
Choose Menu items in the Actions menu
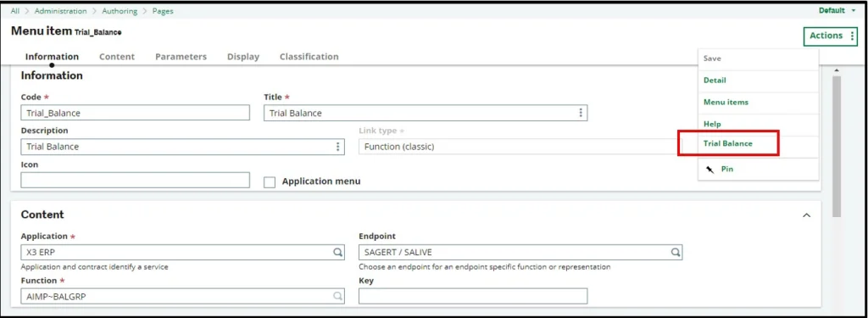click(758, 103)
